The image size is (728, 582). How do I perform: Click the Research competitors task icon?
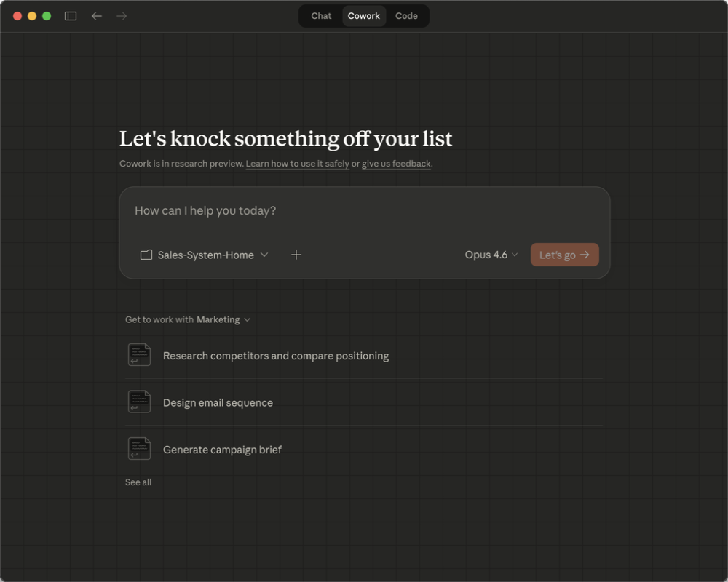point(139,355)
